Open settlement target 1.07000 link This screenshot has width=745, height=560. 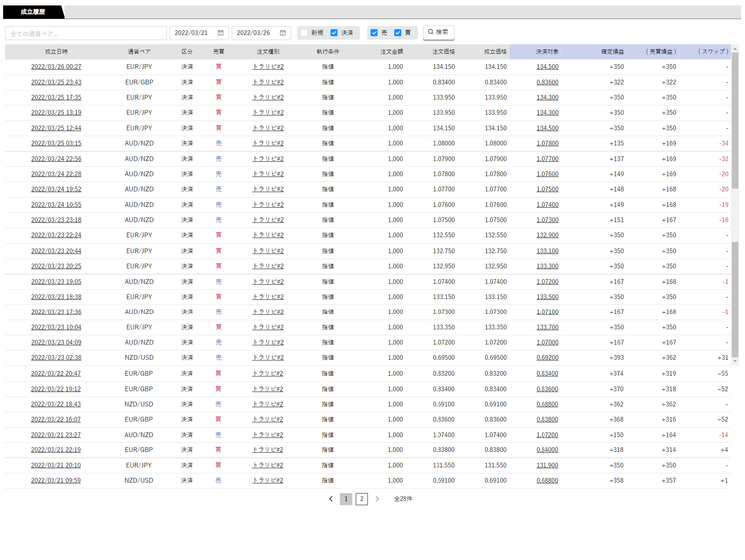coord(547,343)
